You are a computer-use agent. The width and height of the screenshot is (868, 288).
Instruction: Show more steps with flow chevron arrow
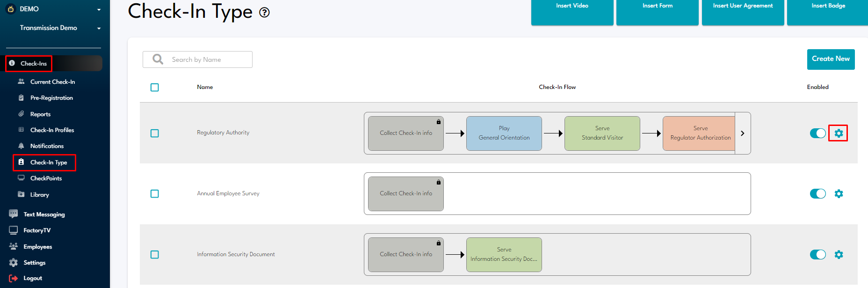click(x=743, y=133)
